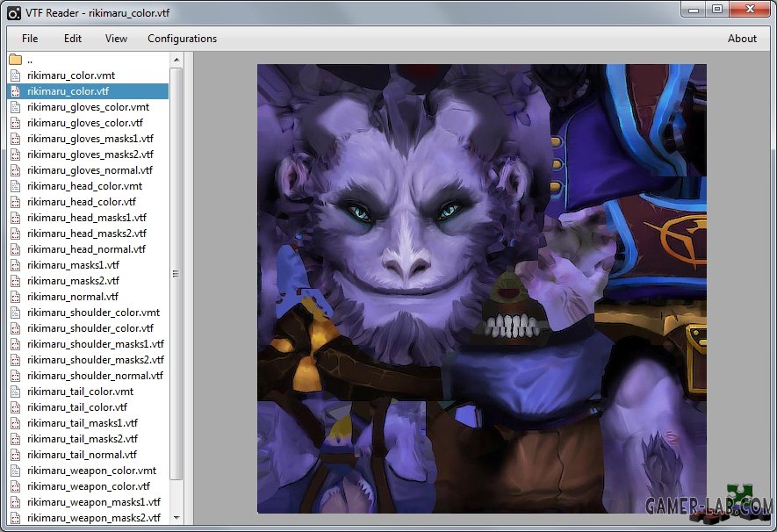Click the rikimaru_color.vtf file icon
This screenshot has width=777, height=532.
tap(15, 91)
